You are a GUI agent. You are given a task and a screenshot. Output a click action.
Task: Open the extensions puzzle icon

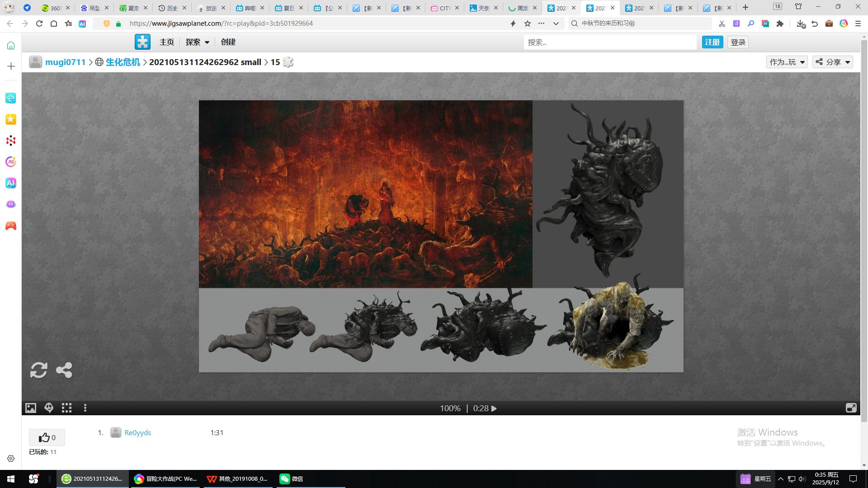click(x=780, y=23)
